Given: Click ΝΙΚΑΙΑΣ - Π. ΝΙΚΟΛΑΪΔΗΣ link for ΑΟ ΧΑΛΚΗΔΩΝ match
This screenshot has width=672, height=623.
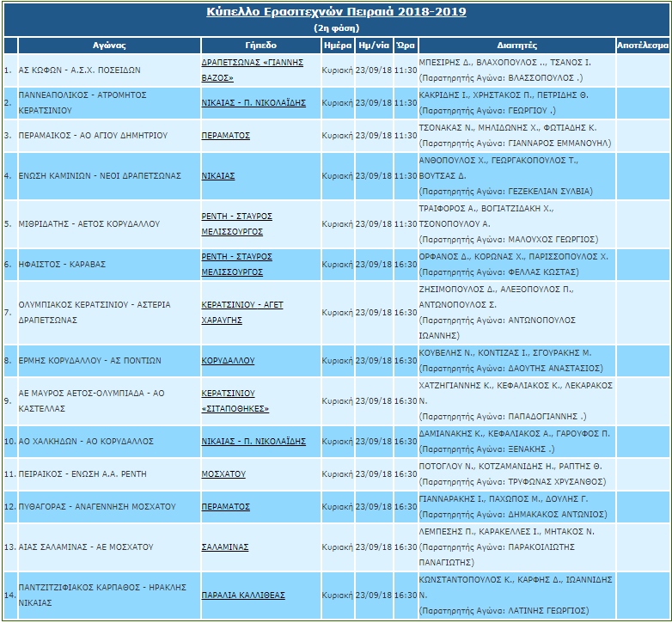Looking at the screenshot, I should click(x=254, y=442).
